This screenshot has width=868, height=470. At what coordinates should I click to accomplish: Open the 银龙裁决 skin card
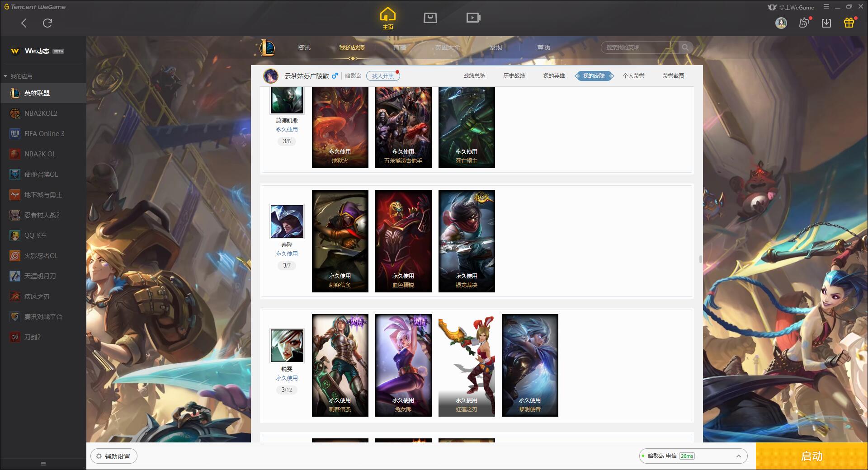click(x=467, y=241)
